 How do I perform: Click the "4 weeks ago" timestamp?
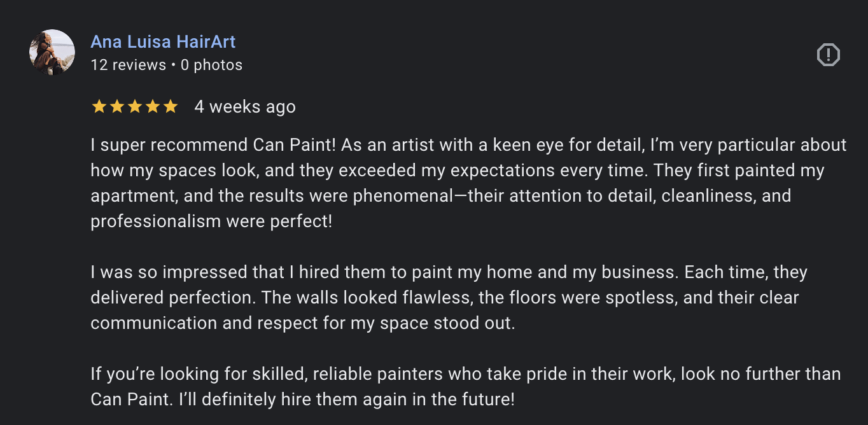pos(245,107)
